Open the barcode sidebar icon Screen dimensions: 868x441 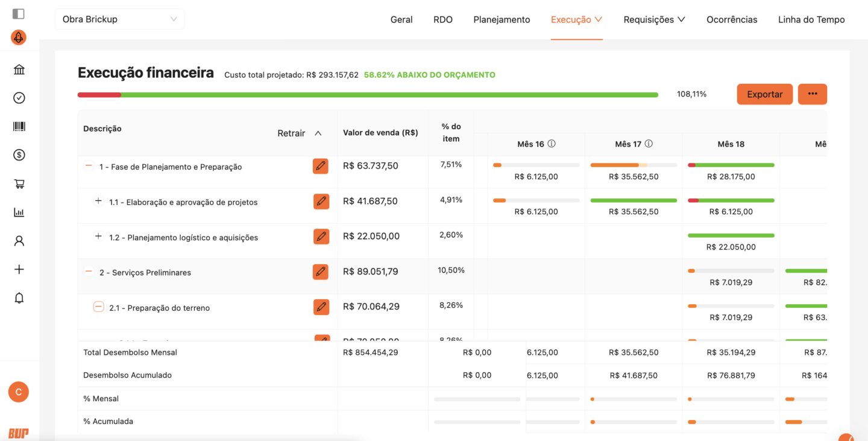[19, 127]
